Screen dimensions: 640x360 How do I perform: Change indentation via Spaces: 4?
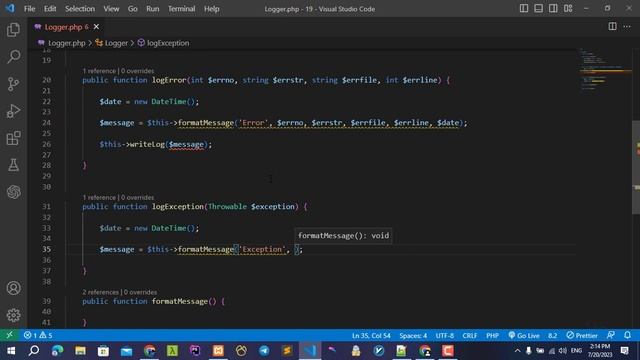point(413,336)
